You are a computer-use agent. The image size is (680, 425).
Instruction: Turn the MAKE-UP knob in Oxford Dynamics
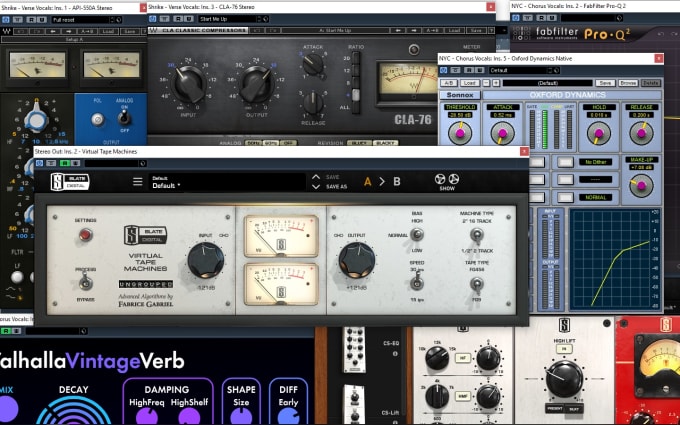pos(641,186)
